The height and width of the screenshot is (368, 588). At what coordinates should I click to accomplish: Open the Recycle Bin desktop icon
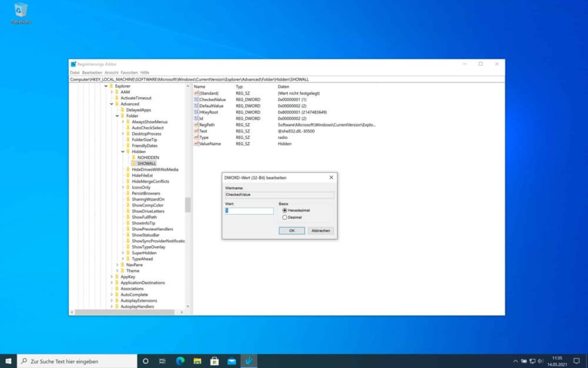[21, 13]
